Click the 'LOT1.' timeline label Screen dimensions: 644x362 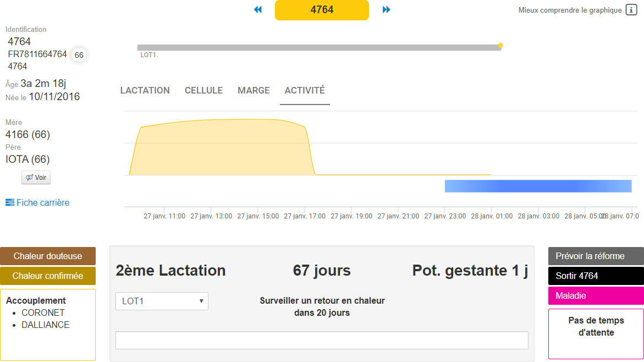pyautogui.click(x=149, y=55)
